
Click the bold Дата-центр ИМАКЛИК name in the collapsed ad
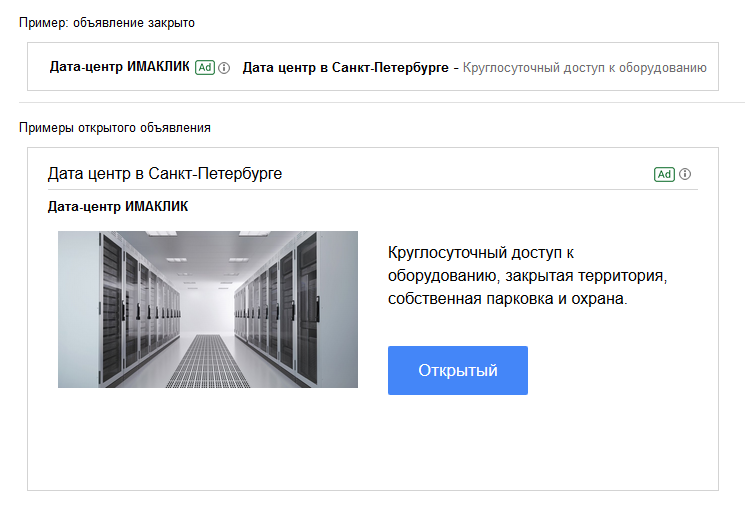point(120,67)
